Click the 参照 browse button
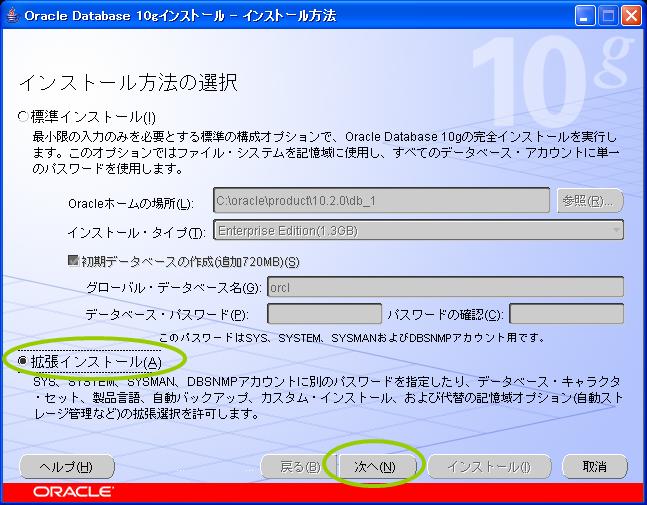Image resolution: width=647 pixels, height=505 pixels. (590, 201)
